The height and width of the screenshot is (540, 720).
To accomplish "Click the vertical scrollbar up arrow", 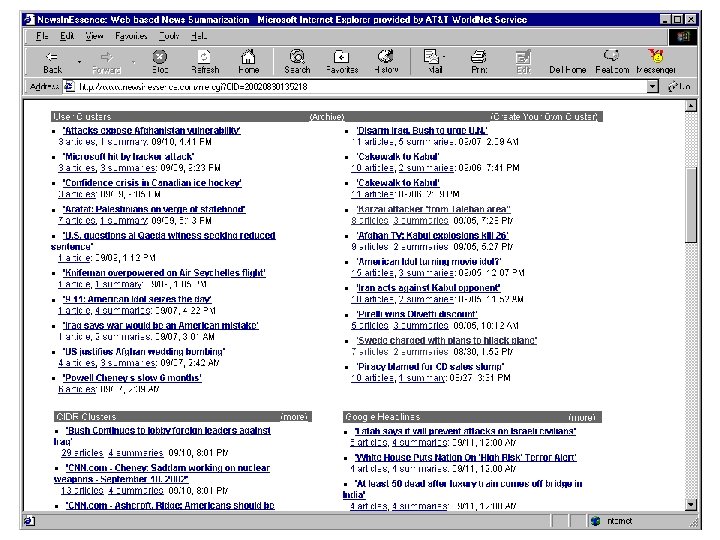I will [x=691, y=106].
